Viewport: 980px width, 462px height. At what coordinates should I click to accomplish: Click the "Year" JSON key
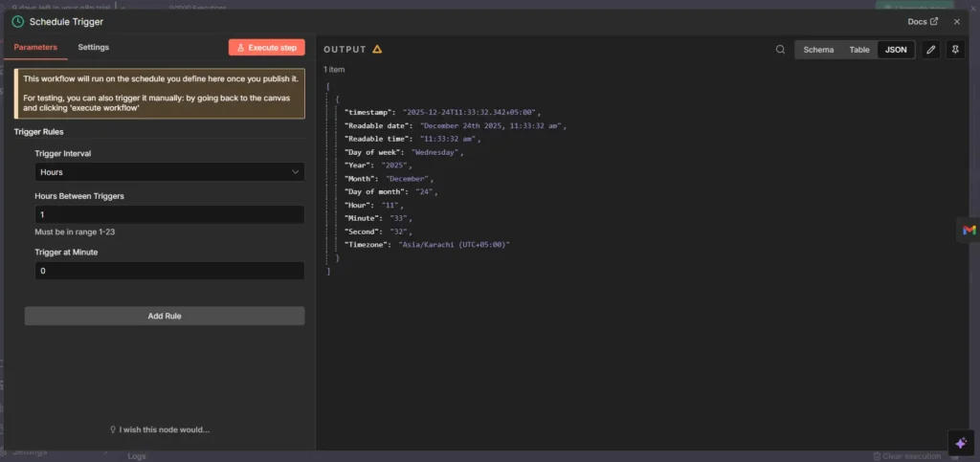click(358, 165)
